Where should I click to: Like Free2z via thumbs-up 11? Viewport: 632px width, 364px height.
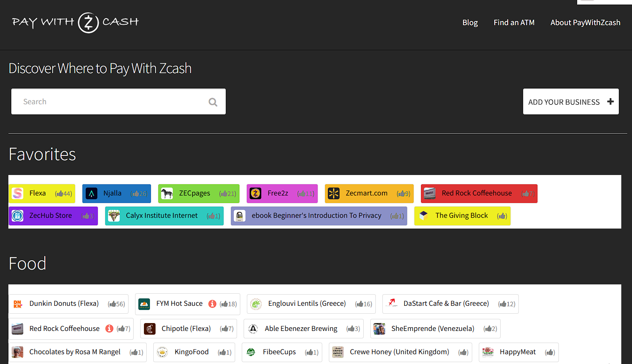tap(306, 194)
